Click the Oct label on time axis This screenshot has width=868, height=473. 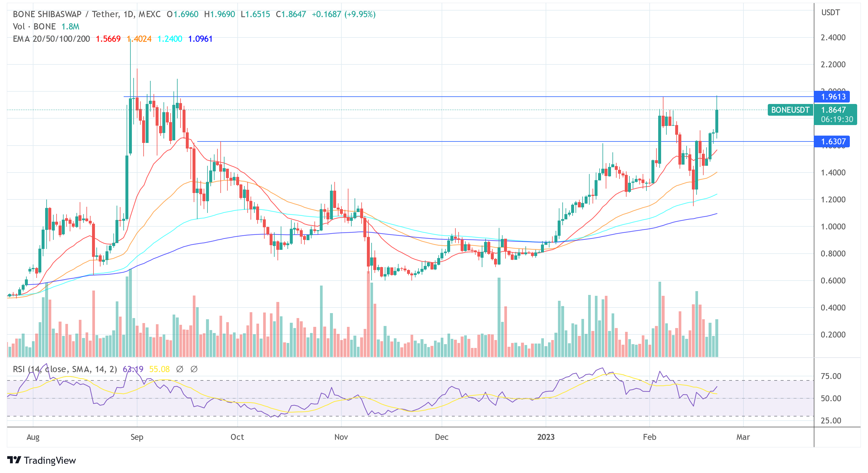237,437
